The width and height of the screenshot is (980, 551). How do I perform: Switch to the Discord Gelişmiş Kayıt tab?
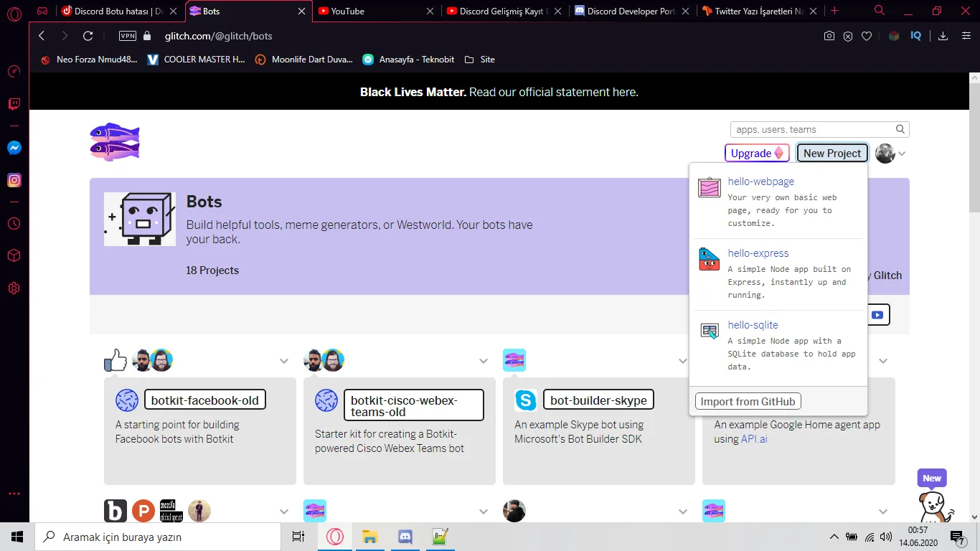click(x=504, y=11)
